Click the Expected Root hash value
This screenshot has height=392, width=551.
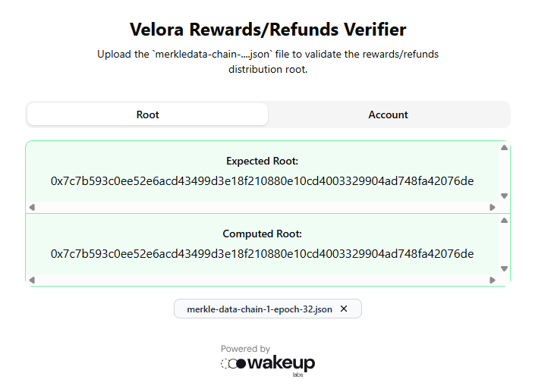click(x=262, y=181)
